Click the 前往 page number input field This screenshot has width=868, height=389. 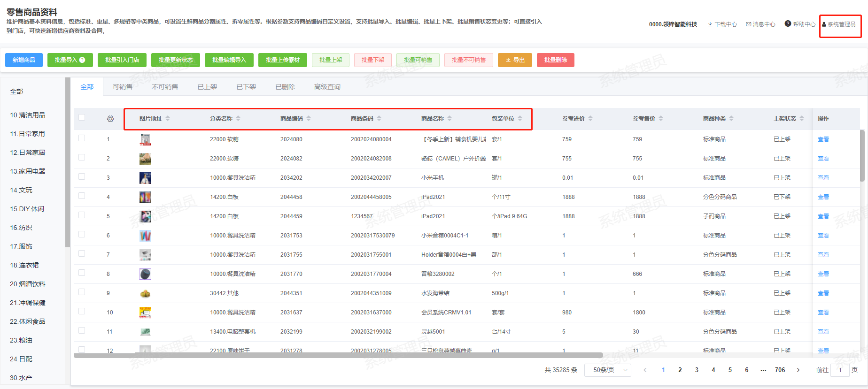[840, 370]
